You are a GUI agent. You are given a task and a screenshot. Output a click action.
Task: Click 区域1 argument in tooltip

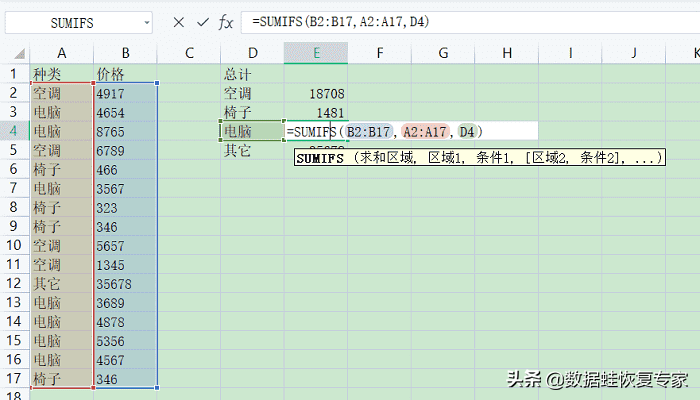pyautogui.click(x=444, y=158)
